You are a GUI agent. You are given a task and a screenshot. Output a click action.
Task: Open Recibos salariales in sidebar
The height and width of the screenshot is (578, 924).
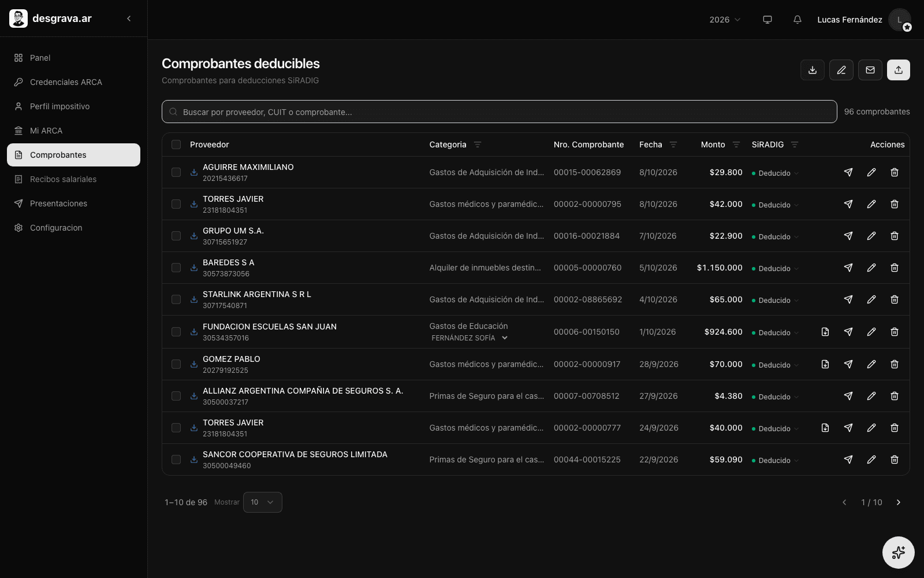[73, 179]
